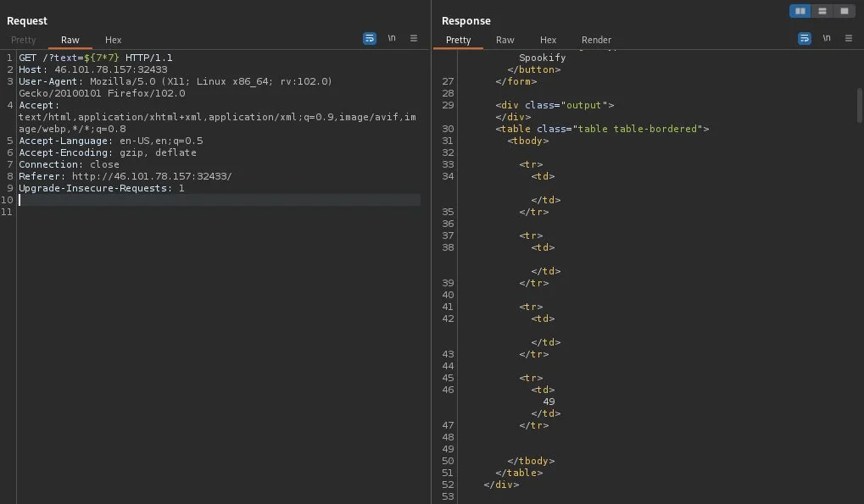Image resolution: width=864 pixels, height=504 pixels.
Task: Select top-bottom layout icon
Action: coord(822,11)
